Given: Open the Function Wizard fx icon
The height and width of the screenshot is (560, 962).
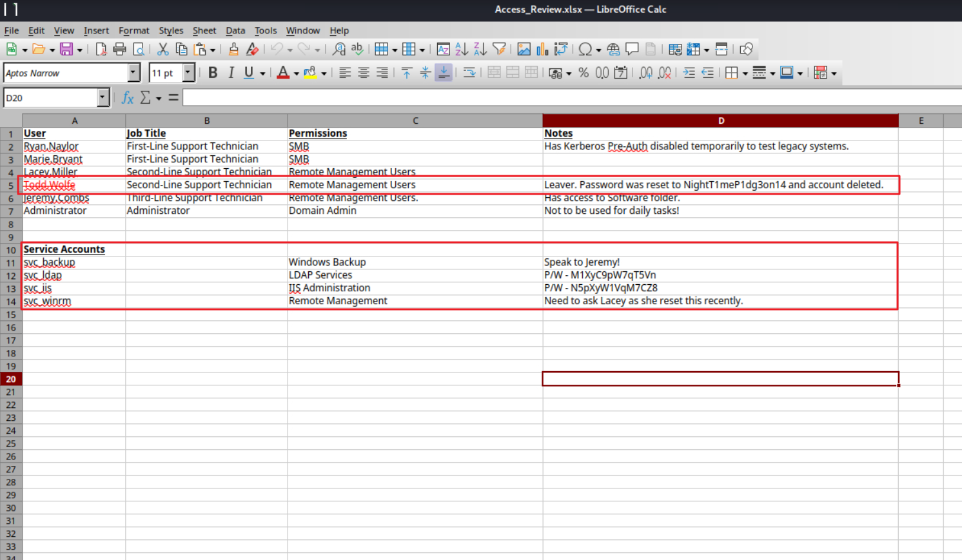Looking at the screenshot, I should click(128, 98).
